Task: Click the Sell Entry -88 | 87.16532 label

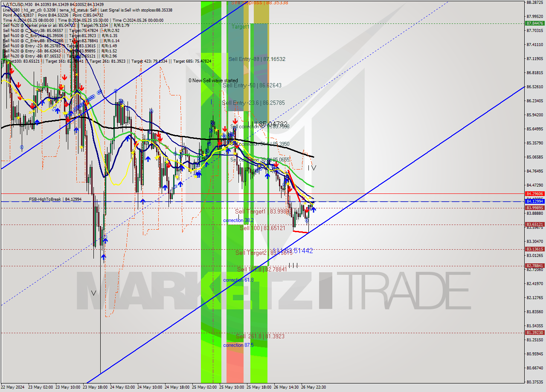Action: [x=257, y=59]
